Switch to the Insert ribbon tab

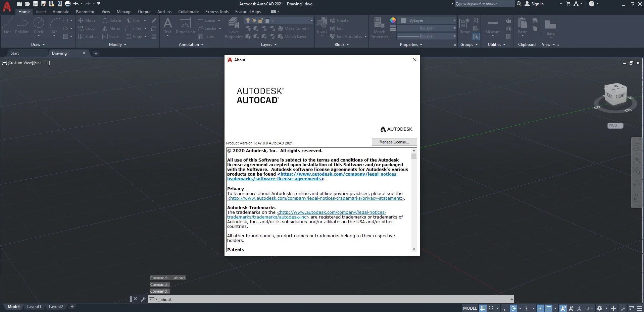coord(41,12)
